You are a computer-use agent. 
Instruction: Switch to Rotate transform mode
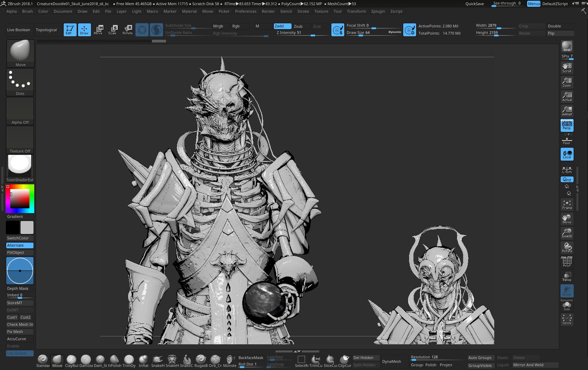[128, 30]
